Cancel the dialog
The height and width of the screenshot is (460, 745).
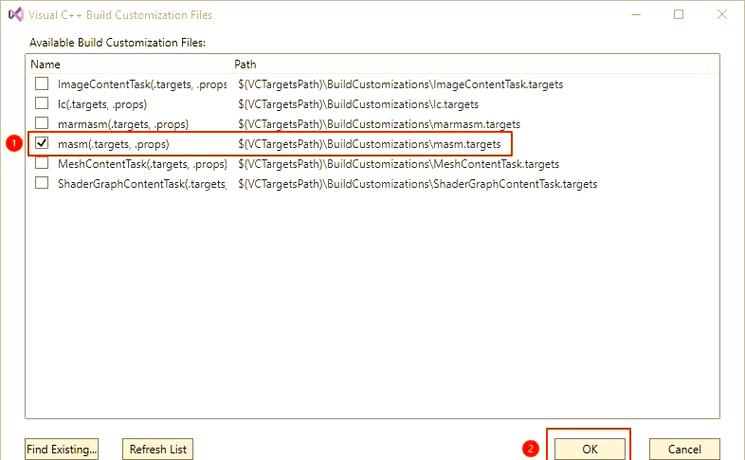684,449
